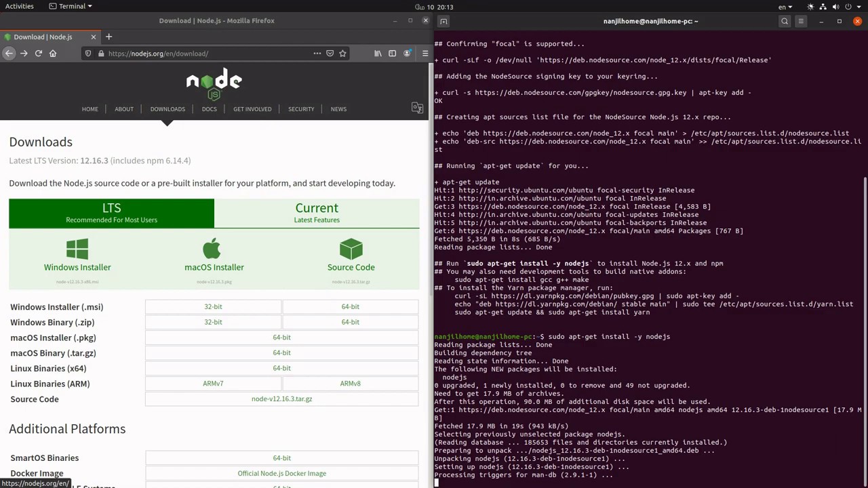The image size is (868, 488).
Task: Select the Download | Node.js browser tab
Action: [50, 37]
